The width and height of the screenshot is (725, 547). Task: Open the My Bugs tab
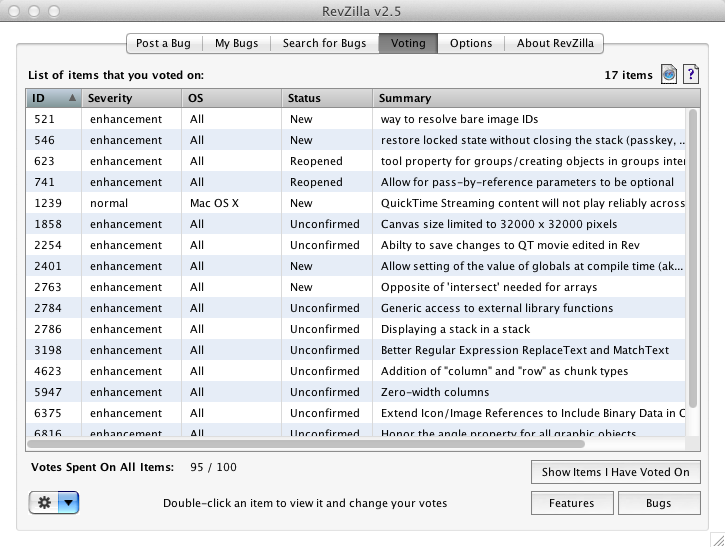(x=238, y=43)
